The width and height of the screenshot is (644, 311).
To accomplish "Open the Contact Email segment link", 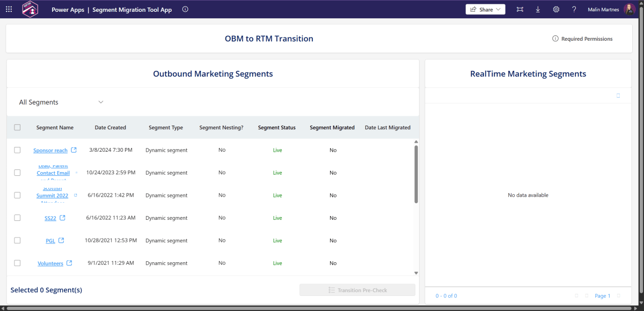I will coord(53,173).
